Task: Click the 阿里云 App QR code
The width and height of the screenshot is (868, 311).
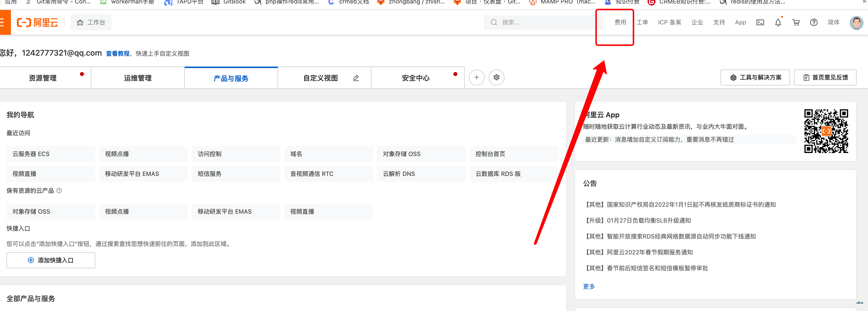Action: click(826, 131)
